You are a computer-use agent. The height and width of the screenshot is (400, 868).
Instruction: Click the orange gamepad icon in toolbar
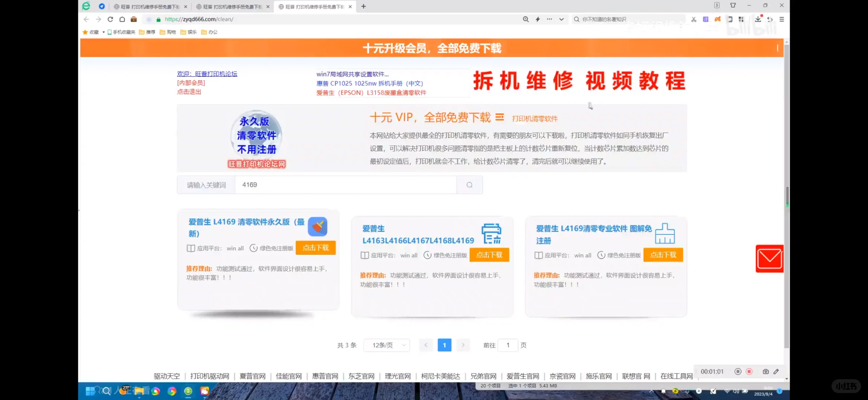click(x=717, y=19)
